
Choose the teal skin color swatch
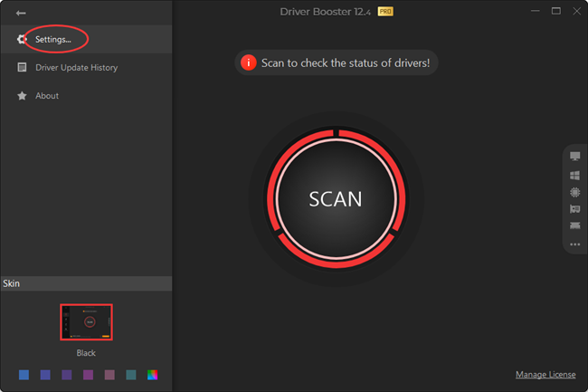[131, 375]
